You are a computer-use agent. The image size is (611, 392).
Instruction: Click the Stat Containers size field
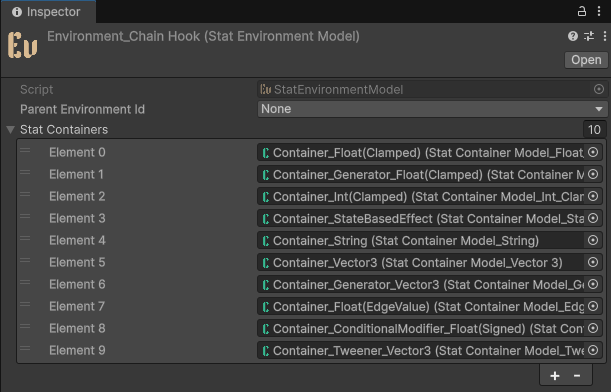pos(594,129)
